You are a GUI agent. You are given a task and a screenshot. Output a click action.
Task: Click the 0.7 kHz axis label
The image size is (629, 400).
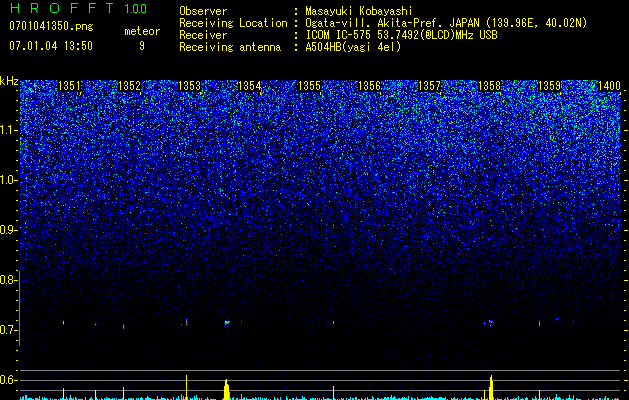click(7, 330)
